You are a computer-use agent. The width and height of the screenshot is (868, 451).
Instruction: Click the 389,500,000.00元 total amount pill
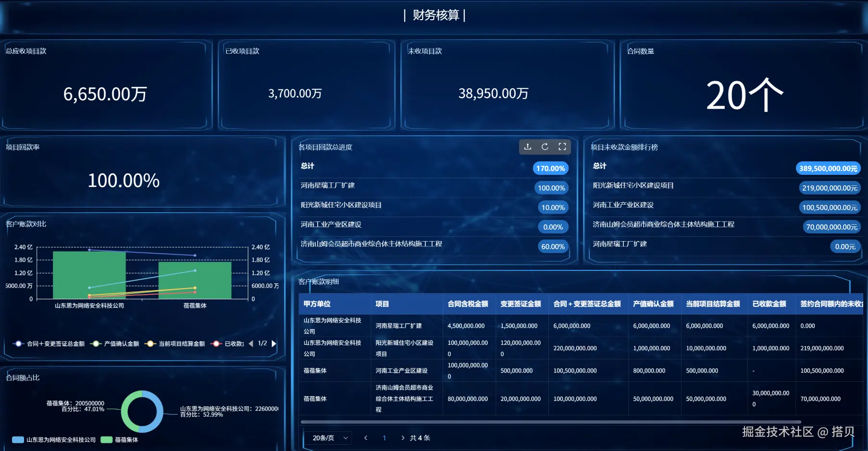click(828, 168)
